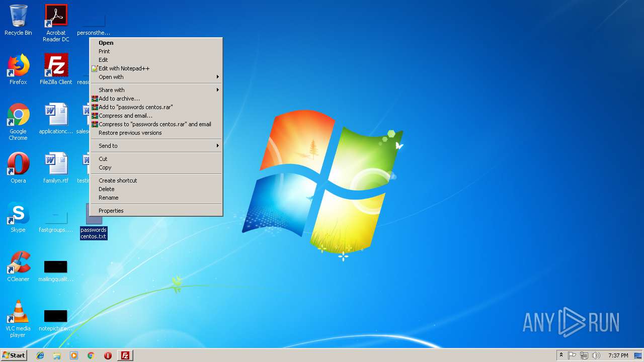This screenshot has height=362, width=644.
Task: Launch Windows Media Player from taskbar
Action: click(x=74, y=355)
